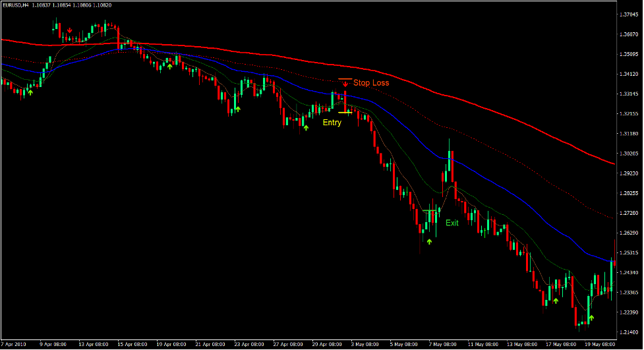
Task: Click the EURUSD,H4 chart title text
Action: 16,5
